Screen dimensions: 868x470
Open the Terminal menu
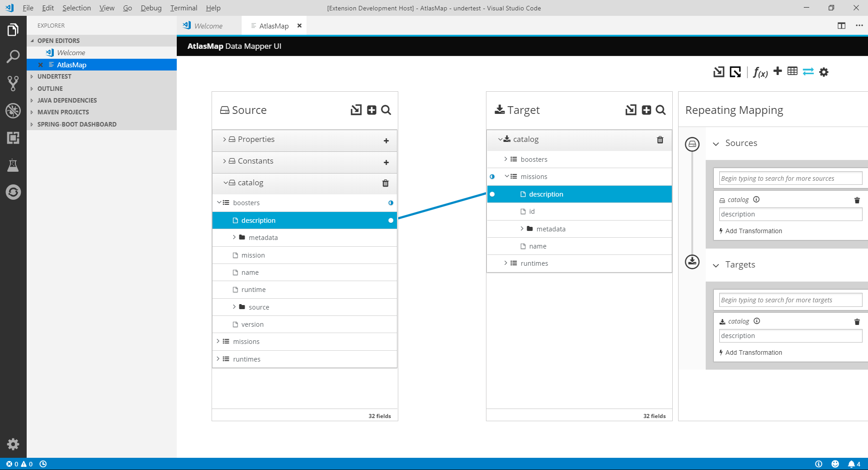point(183,8)
